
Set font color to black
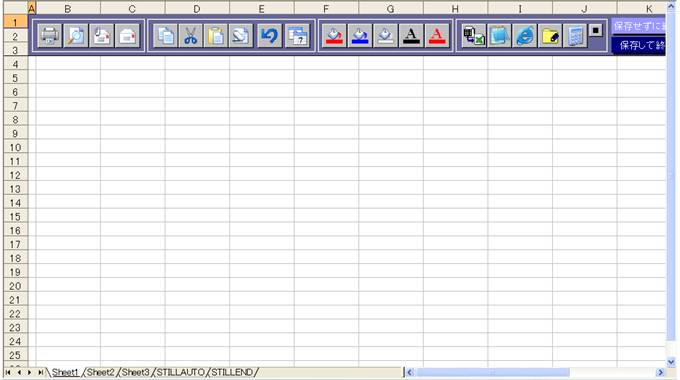pos(411,36)
